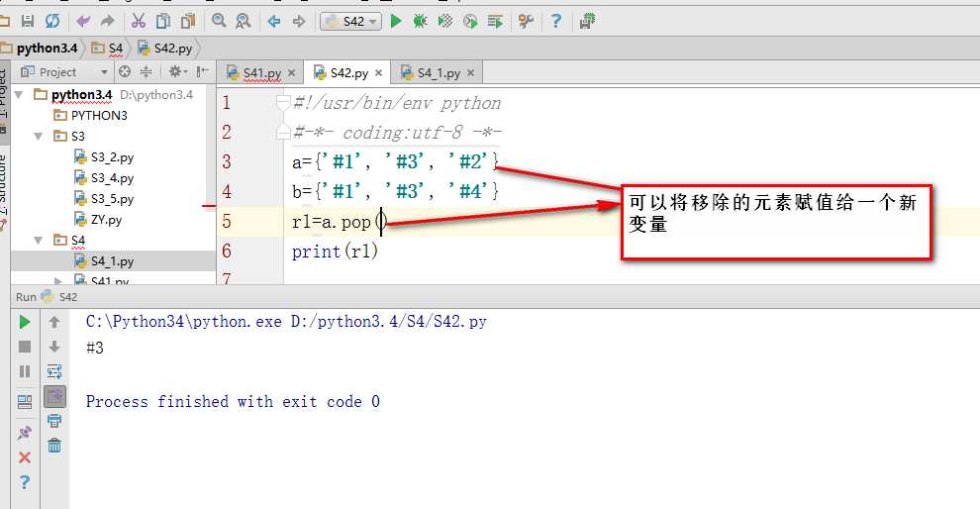Collapse the S3 folder arrow
980x509 pixels.
pos(39,136)
